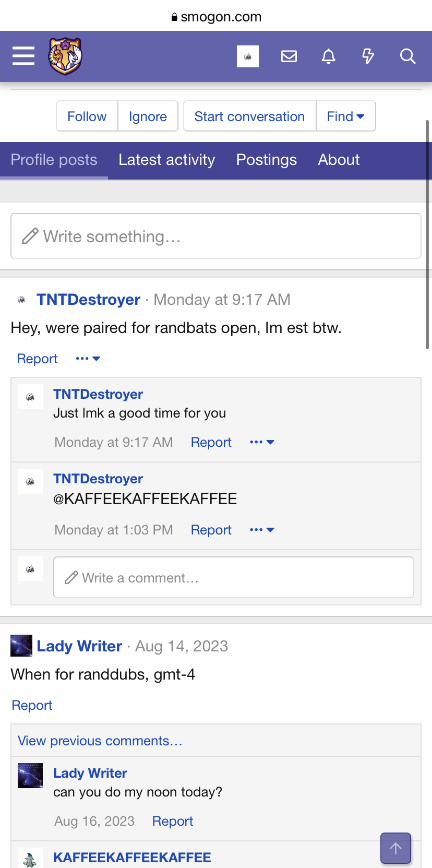Screen dimensions: 432x868
Task: Click the lightning bolt what's new icon
Action: pyautogui.click(x=368, y=56)
